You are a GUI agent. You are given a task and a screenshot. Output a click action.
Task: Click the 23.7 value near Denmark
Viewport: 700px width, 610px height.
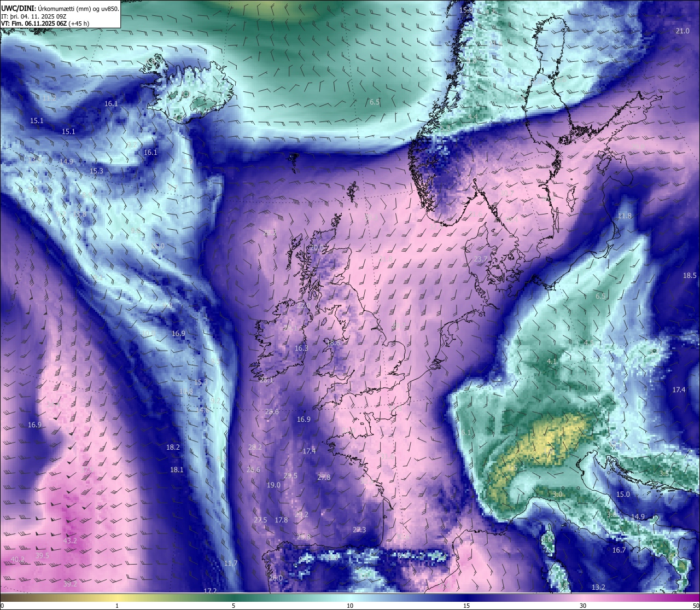tap(480, 259)
